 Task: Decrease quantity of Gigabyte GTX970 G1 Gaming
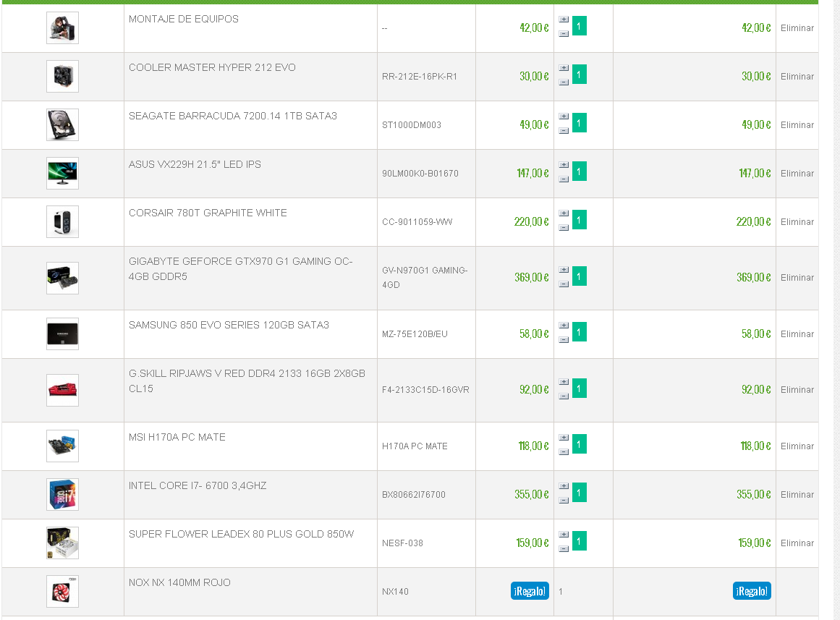[x=564, y=284]
